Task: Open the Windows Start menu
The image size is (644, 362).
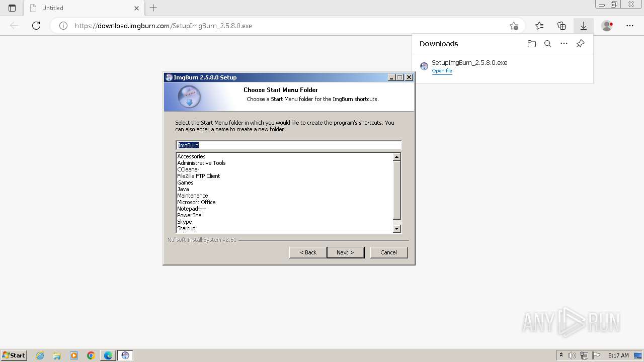Action: tap(14, 355)
